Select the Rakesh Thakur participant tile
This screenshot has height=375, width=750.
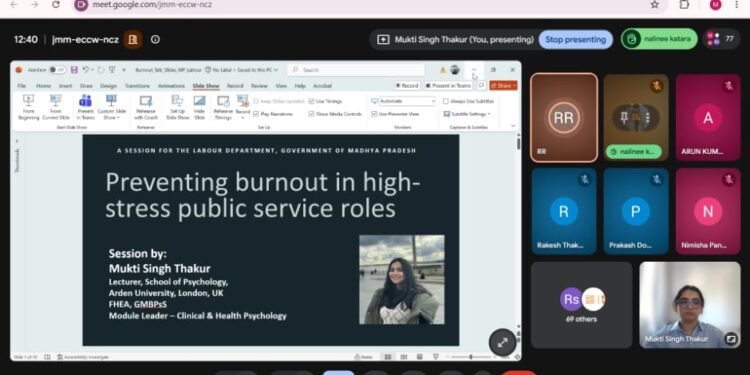point(564,211)
